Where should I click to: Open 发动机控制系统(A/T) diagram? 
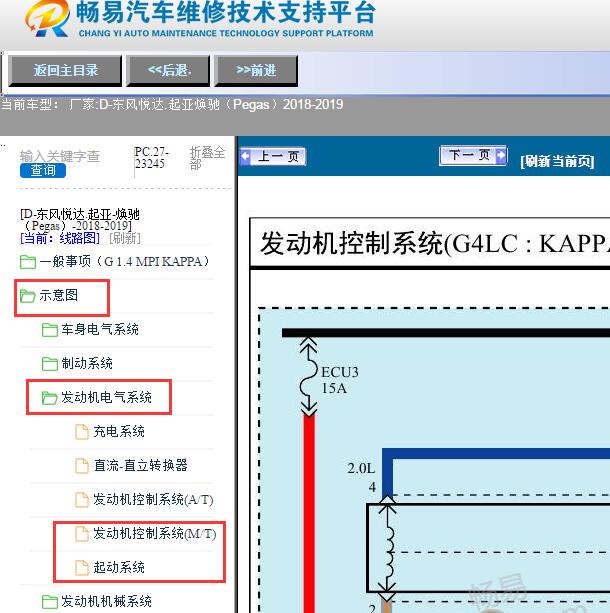[153, 499]
